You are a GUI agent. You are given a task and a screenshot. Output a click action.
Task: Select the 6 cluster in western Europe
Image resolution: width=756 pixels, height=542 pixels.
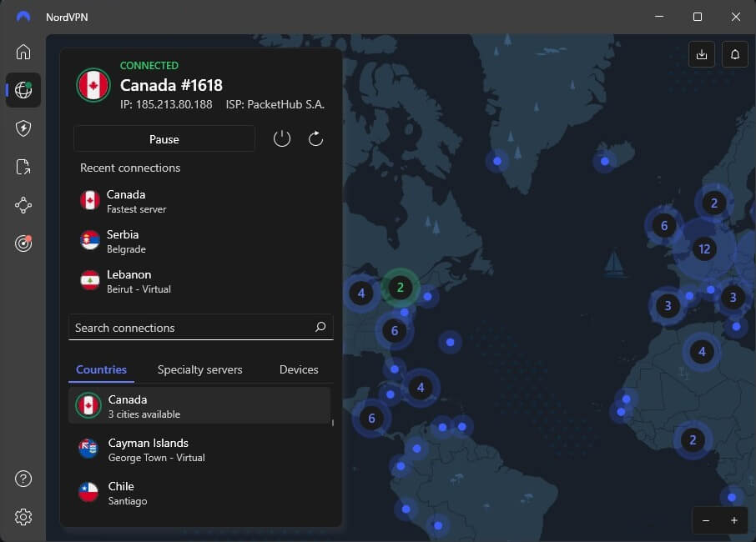point(664,225)
